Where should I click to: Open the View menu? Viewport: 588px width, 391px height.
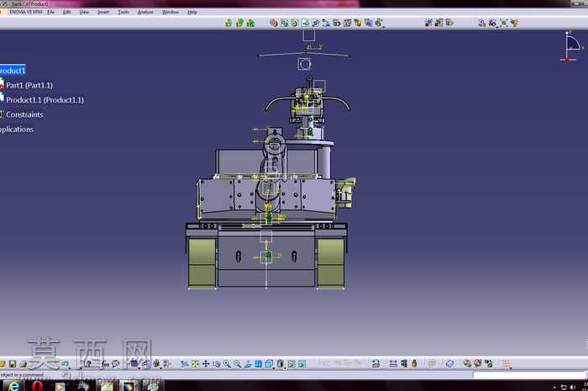[x=84, y=12]
